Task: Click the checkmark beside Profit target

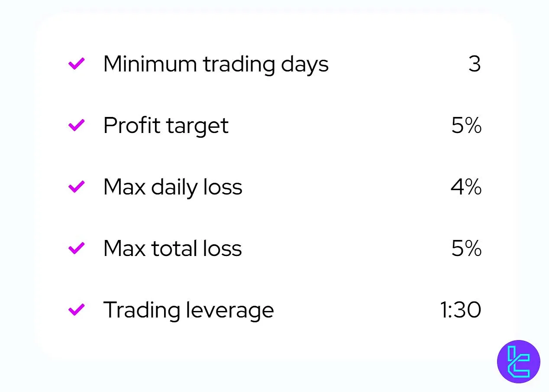Action: [76, 126]
